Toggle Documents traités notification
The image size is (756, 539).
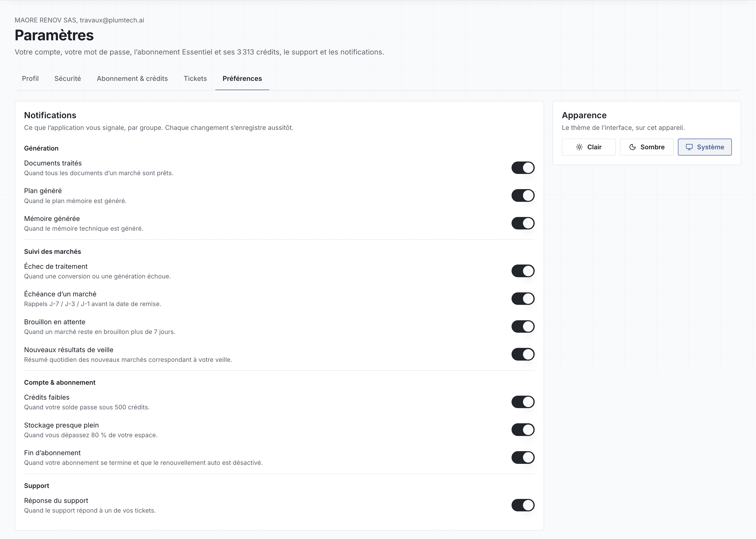coord(522,168)
